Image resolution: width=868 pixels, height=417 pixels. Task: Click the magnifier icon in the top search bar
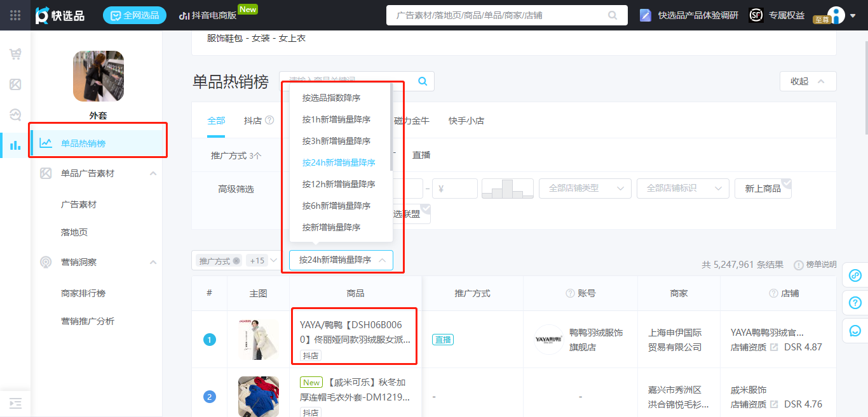tap(613, 15)
